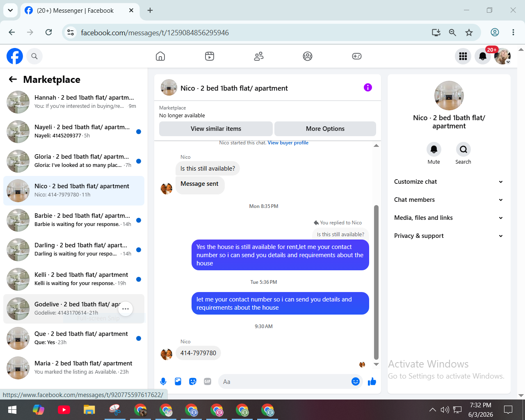525x420 pixels.
Task: Open the View buyer profile link
Action: click(288, 143)
